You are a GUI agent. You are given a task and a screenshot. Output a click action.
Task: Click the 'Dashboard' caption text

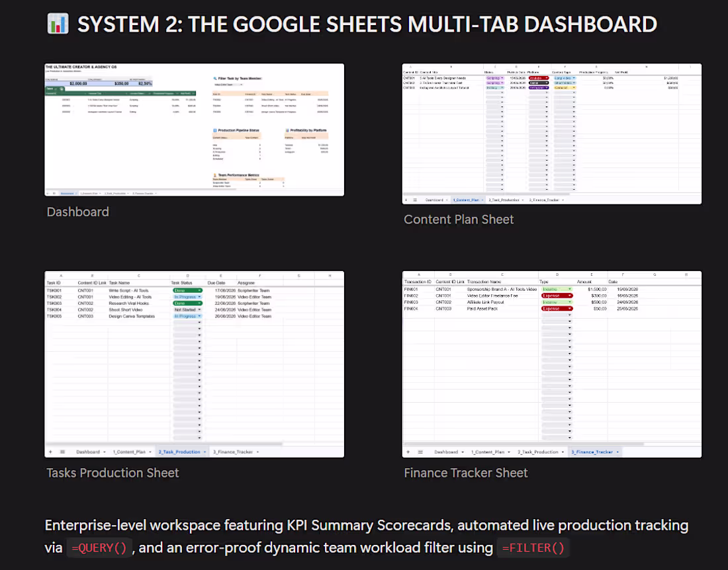pos(78,212)
